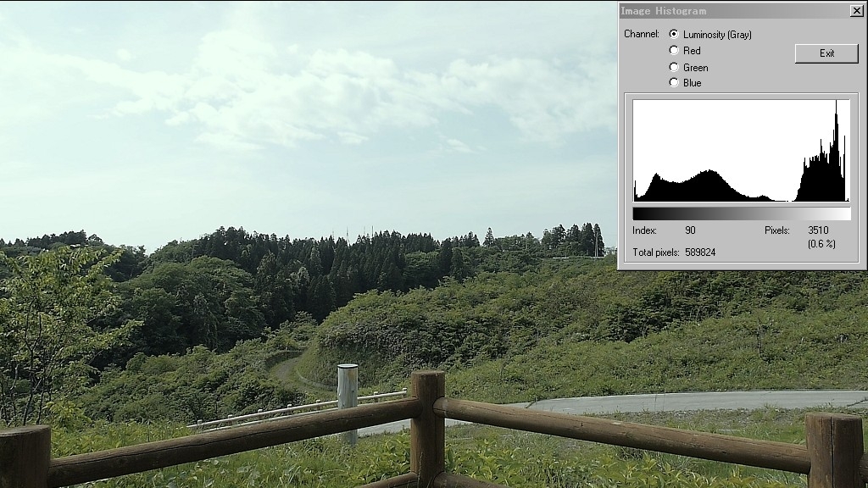Click the Pixels value 3510

point(818,230)
